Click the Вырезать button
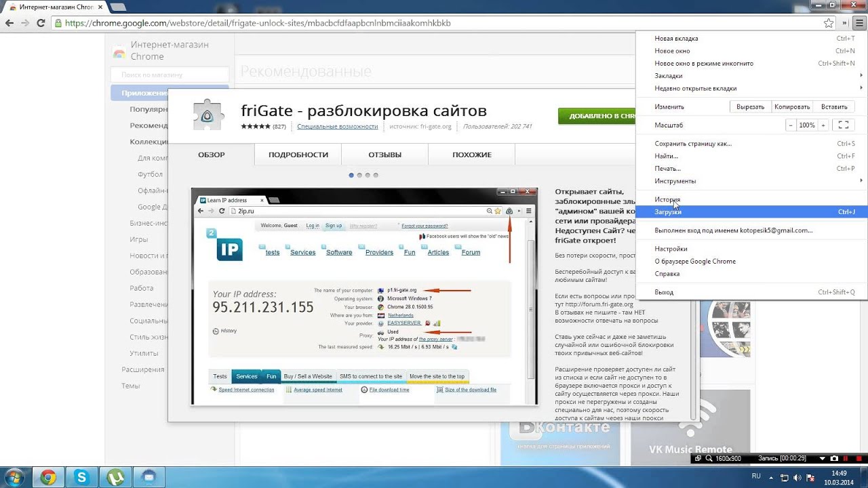The width and height of the screenshot is (868, 488). click(x=750, y=106)
